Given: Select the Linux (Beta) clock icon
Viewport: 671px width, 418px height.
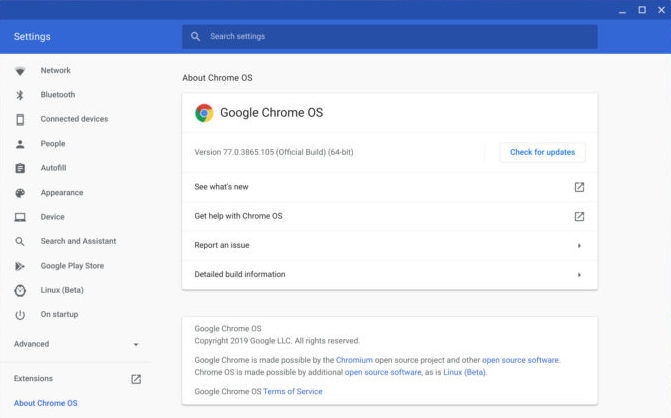Looking at the screenshot, I should (x=20, y=290).
